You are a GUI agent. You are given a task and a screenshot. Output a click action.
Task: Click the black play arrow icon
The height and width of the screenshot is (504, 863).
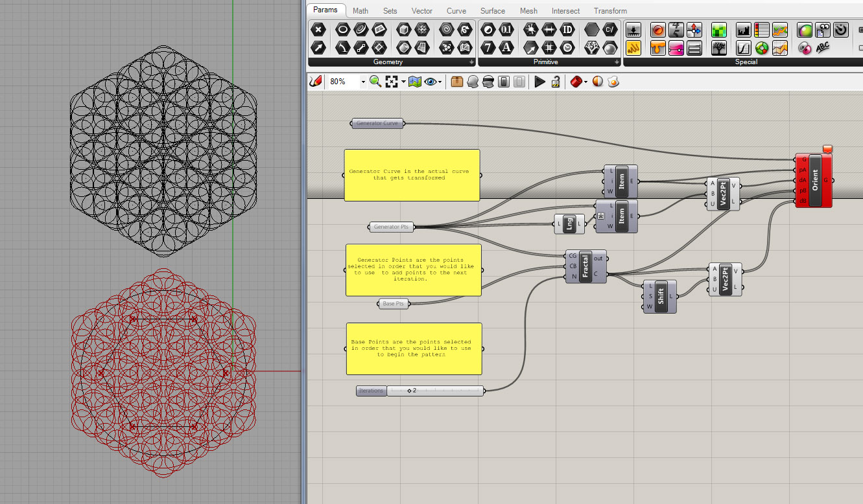pyautogui.click(x=539, y=82)
